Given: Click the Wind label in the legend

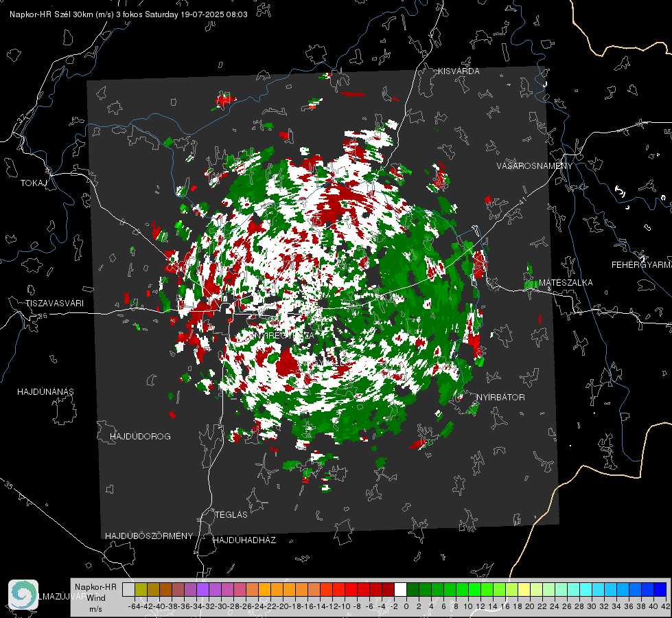Looking at the screenshot, I should [96, 597].
